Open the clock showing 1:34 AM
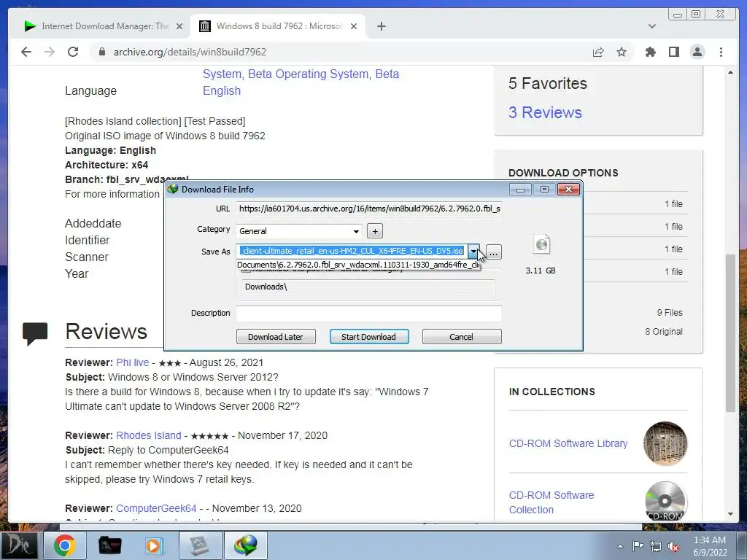 click(709, 546)
